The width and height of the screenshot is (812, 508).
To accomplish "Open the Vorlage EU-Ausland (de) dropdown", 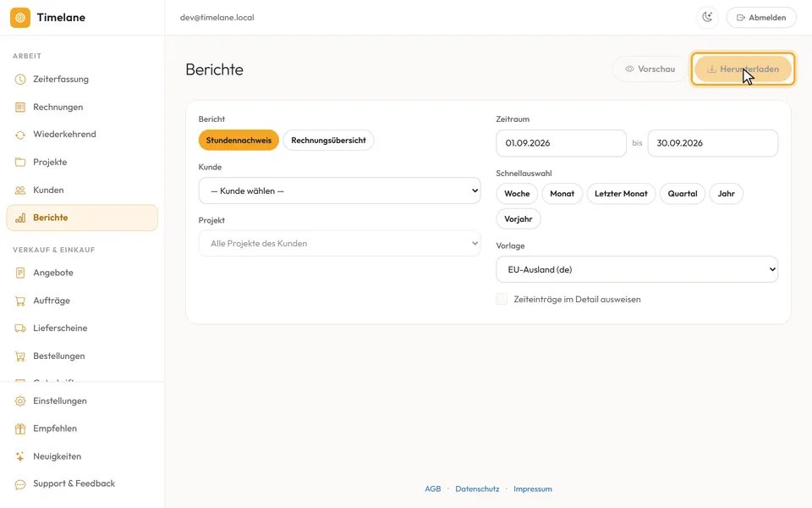I will 637,269.
